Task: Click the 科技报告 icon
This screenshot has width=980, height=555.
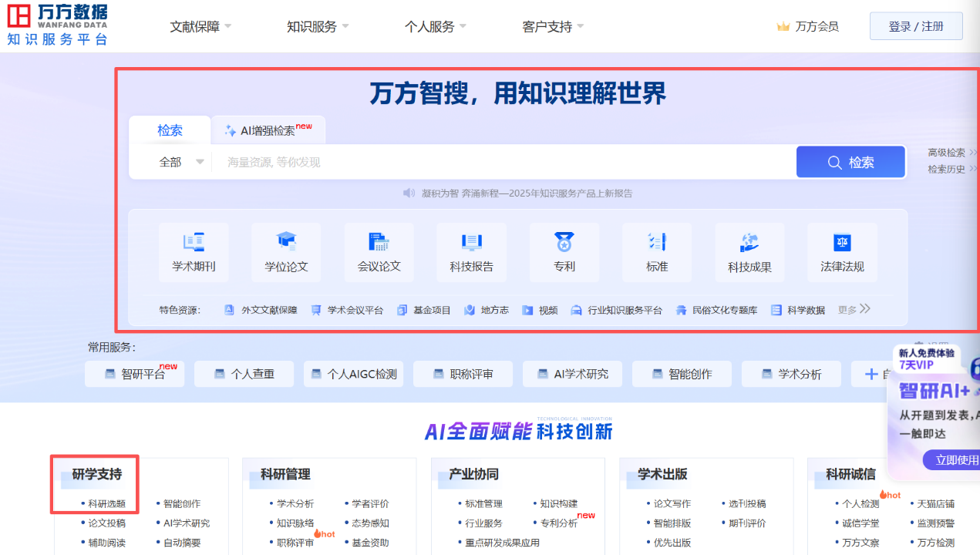Action: (x=471, y=242)
